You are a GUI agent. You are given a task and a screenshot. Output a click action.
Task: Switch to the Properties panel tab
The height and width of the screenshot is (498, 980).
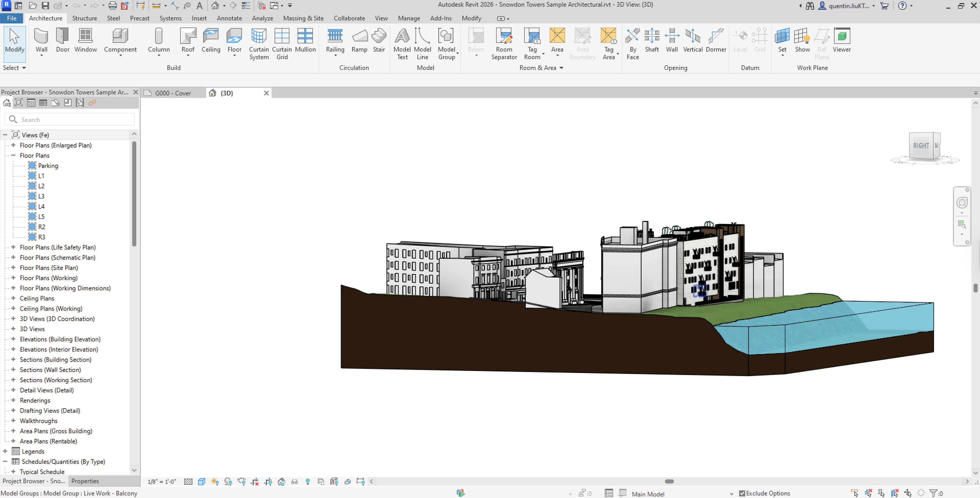tap(85, 481)
